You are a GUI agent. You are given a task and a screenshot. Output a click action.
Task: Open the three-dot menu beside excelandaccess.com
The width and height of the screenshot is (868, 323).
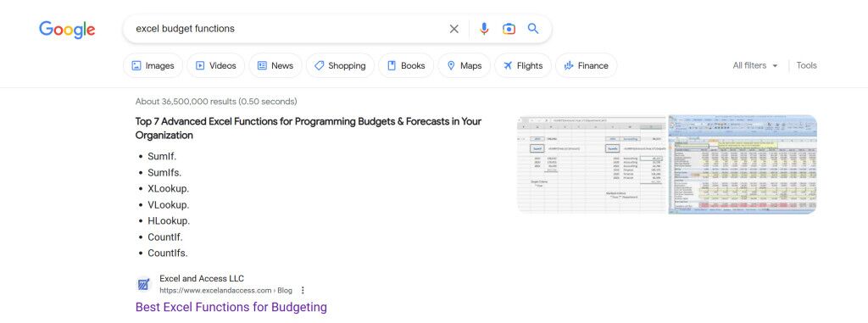(x=303, y=290)
